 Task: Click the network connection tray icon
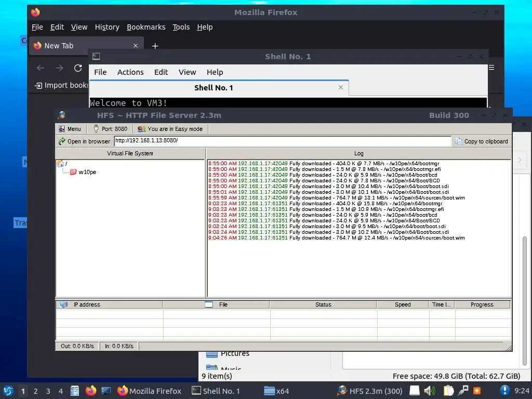pyautogui.click(x=463, y=391)
